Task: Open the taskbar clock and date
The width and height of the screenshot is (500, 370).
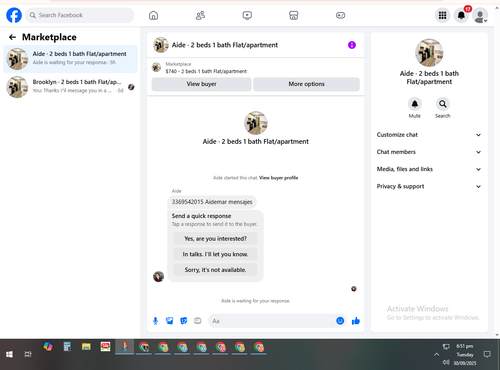Action: point(465,354)
